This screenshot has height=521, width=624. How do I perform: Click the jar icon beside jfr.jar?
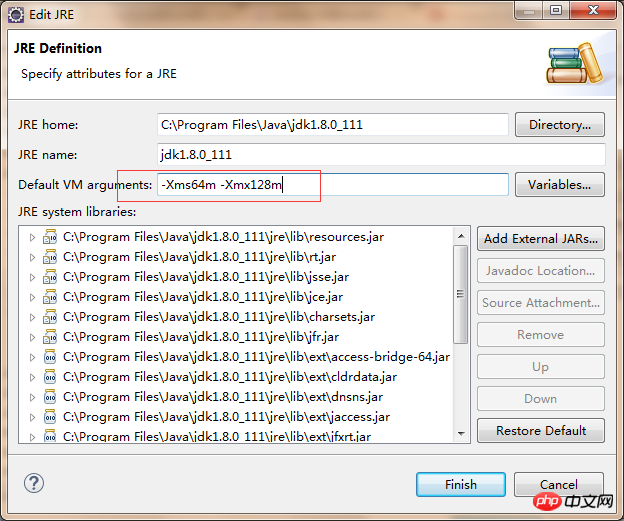tap(50, 337)
